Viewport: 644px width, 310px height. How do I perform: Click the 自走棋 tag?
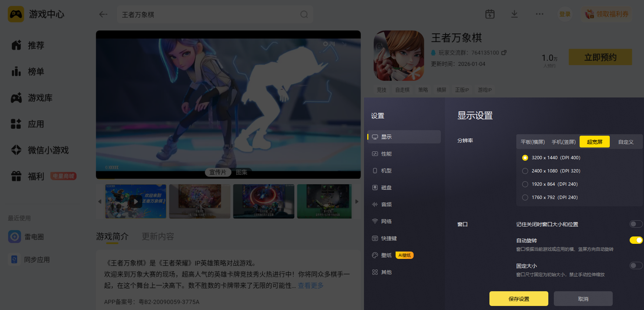coord(402,90)
